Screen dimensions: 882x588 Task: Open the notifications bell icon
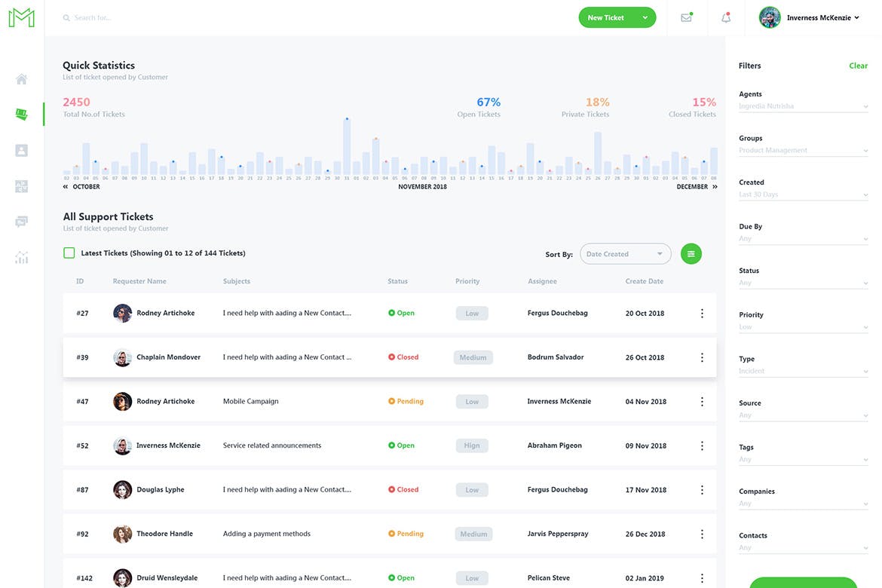(726, 18)
